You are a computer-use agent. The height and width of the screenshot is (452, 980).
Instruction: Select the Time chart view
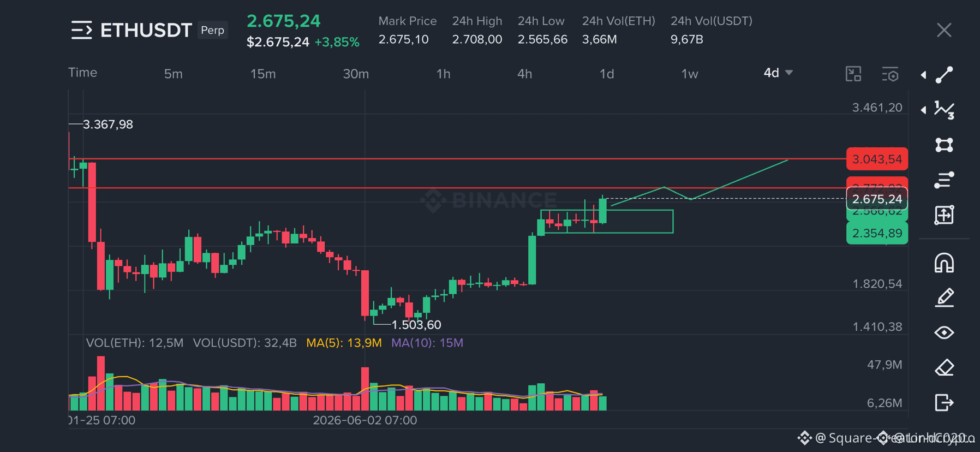(82, 73)
